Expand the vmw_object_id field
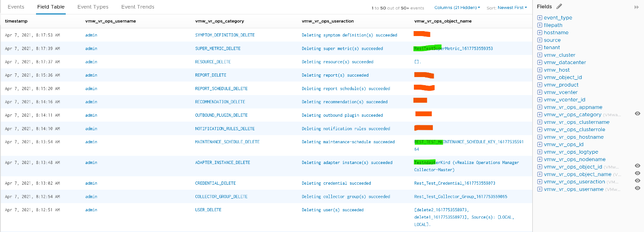This screenshot has height=232, width=644. click(540, 77)
